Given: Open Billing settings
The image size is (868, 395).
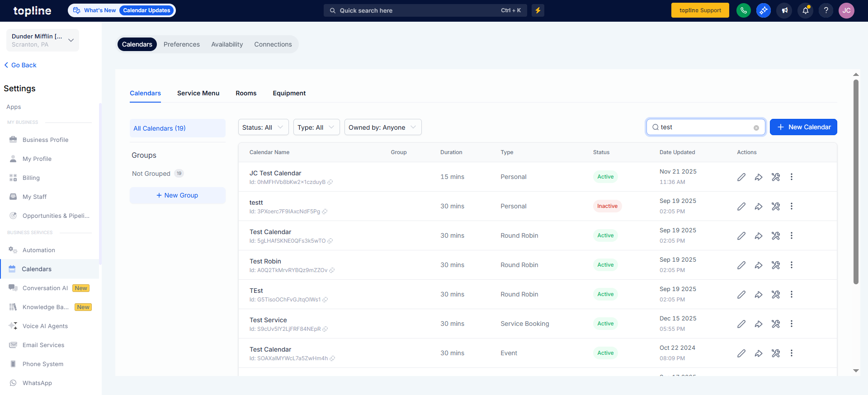Looking at the screenshot, I should point(31,178).
